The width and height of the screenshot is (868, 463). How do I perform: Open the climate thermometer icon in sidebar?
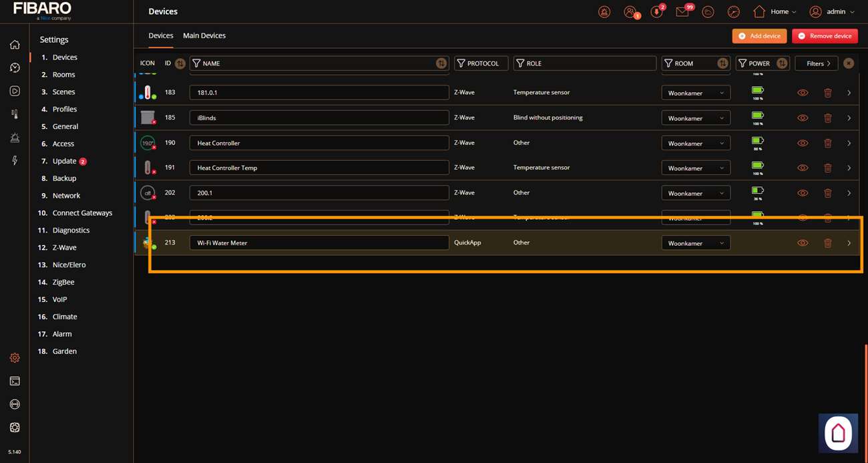(x=15, y=114)
